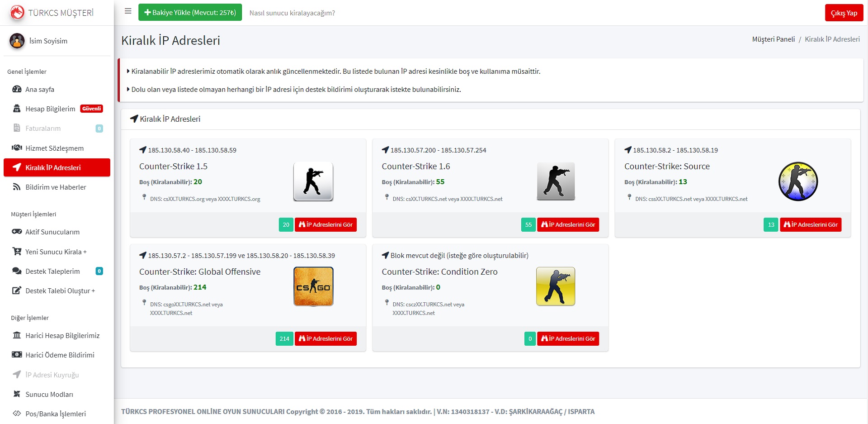Open Aktif Sunucularım in sidebar
The image size is (868, 424).
click(52, 232)
